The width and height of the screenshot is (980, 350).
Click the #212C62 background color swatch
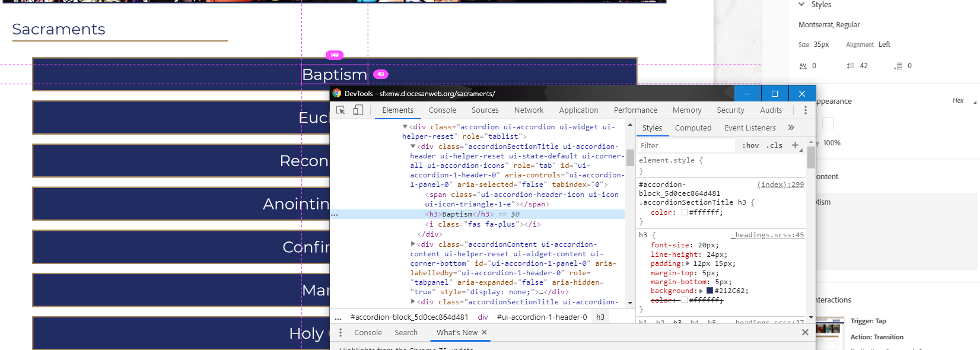point(709,291)
